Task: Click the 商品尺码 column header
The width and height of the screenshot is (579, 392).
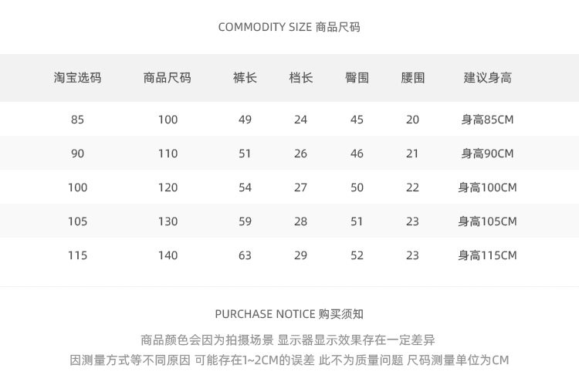Action: (x=168, y=77)
